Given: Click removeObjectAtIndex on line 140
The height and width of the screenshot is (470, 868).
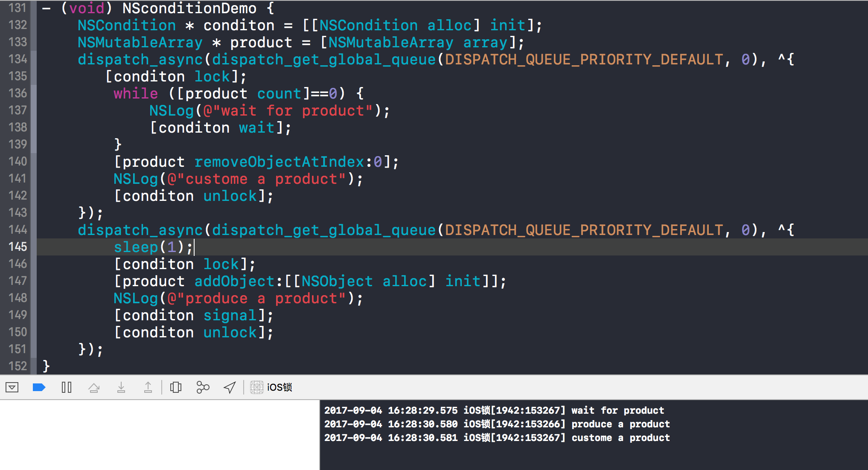Looking at the screenshot, I should [x=279, y=162].
